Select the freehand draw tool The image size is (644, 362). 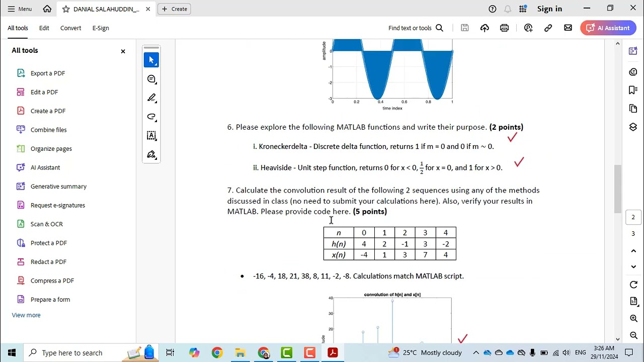(x=151, y=117)
